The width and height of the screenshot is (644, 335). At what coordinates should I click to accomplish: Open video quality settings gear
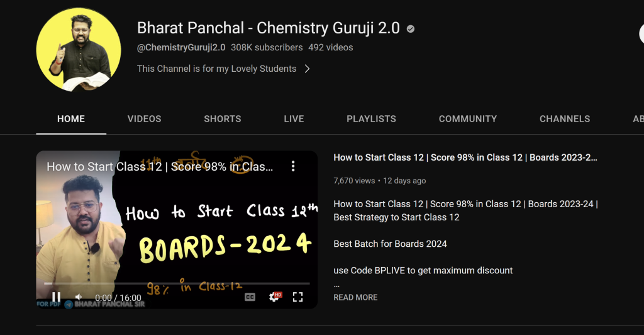[275, 297]
